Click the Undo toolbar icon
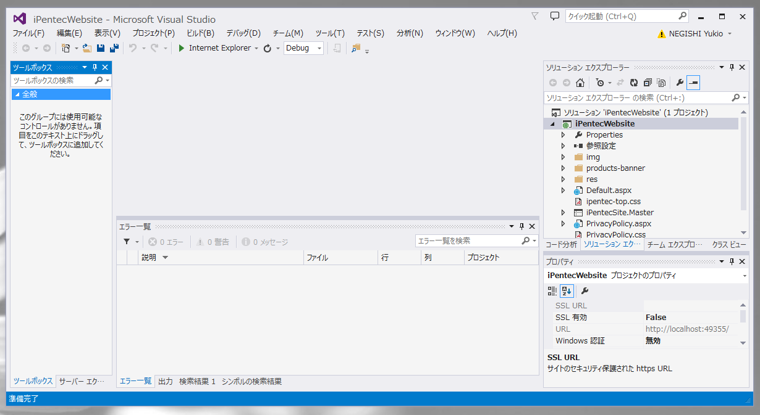The width and height of the screenshot is (760, 415). [133, 48]
